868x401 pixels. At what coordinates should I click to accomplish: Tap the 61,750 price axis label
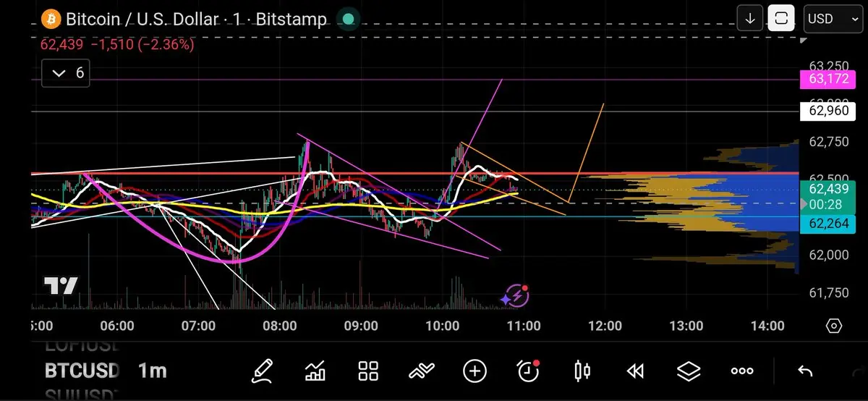coord(828,292)
